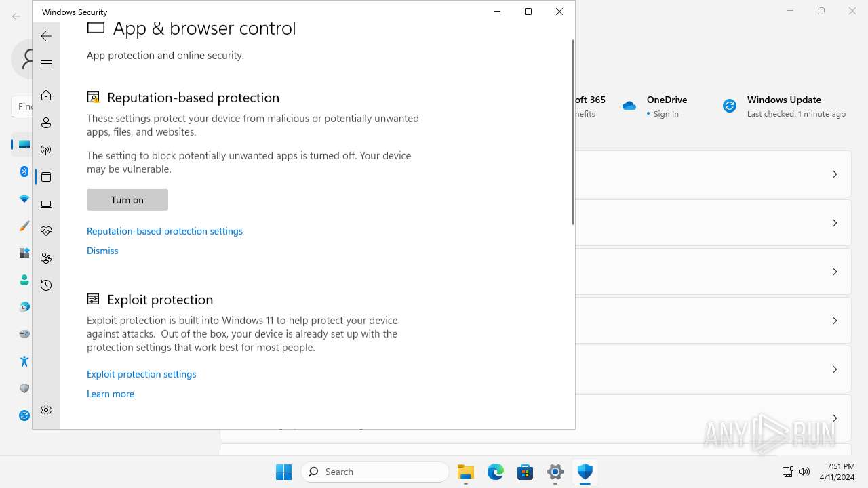Click the Exploit protection heading text
868x488 pixels.
click(x=160, y=300)
